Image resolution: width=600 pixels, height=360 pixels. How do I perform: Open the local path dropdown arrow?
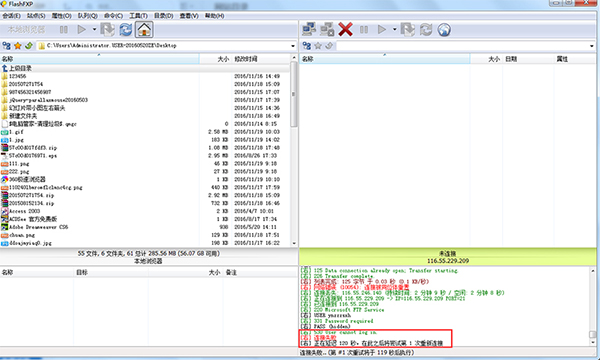click(293, 46)
